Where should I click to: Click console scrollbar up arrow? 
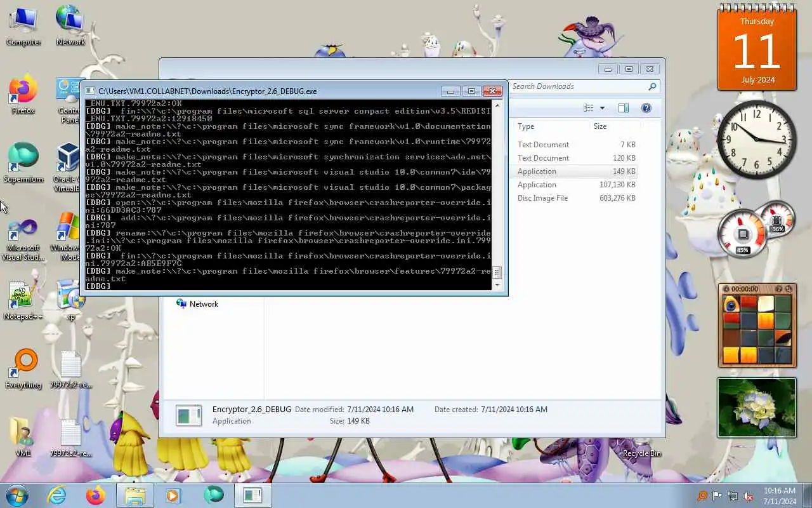(x=497, y=105)
